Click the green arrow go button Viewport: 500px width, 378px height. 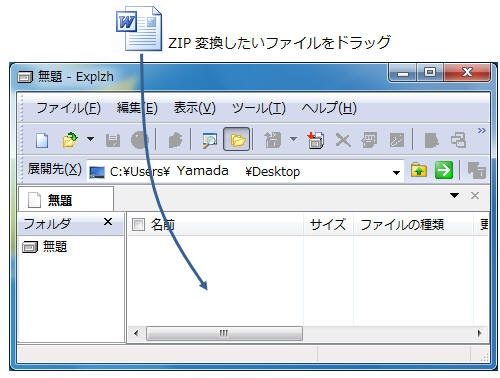(x=444, y=170)
